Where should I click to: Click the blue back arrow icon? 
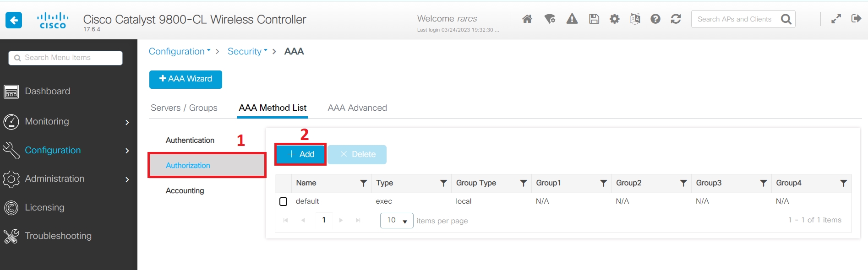14,20
